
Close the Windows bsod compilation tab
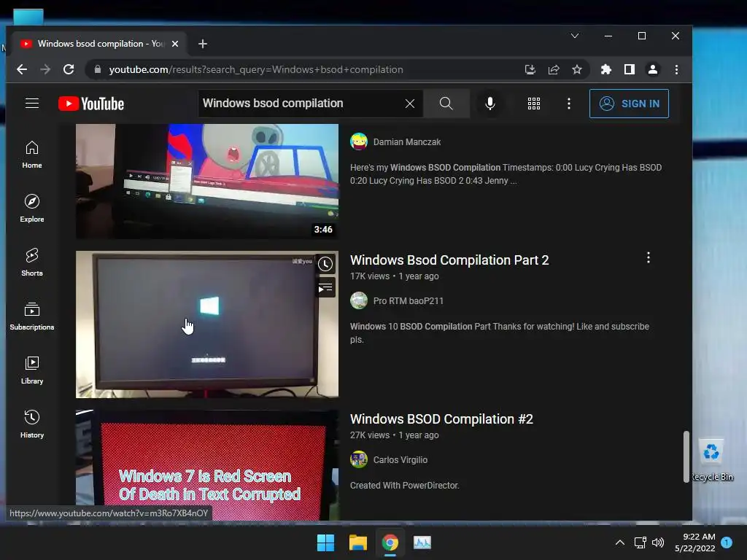(x=175, y=44)
